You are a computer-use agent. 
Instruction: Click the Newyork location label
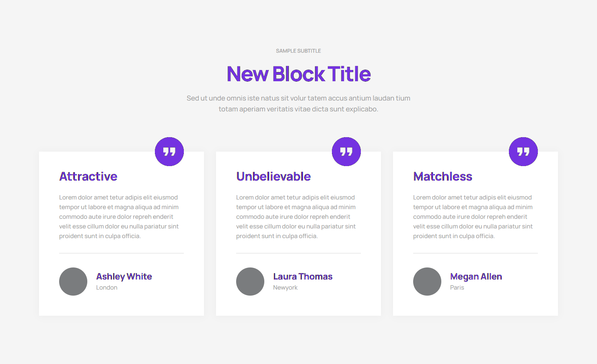[x=285, y=288]
